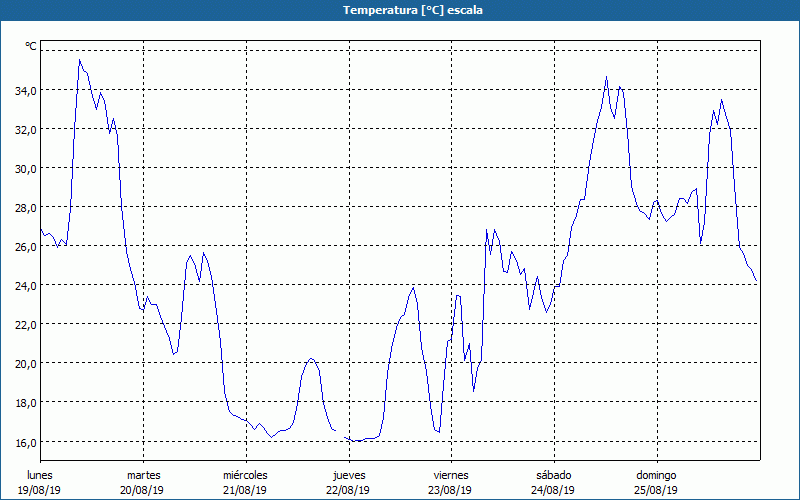This screenshot has height=500, width=800.
Task: Select the 28,0 axis value
Action: point(26,208)
